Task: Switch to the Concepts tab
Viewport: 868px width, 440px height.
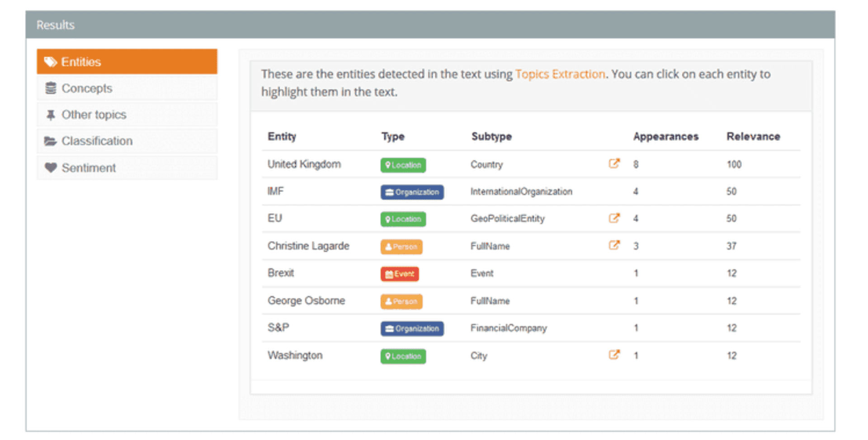Action: tap(87, 88)
